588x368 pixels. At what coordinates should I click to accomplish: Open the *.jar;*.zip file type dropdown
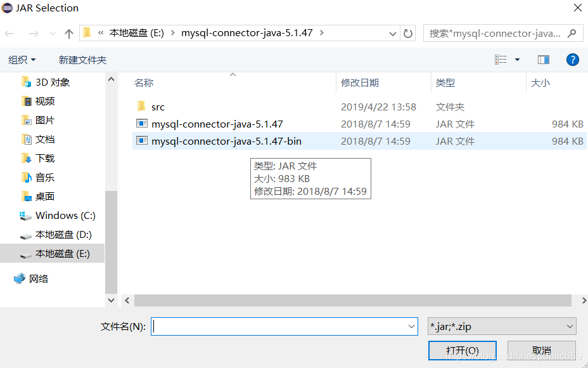tap(502, 326)
